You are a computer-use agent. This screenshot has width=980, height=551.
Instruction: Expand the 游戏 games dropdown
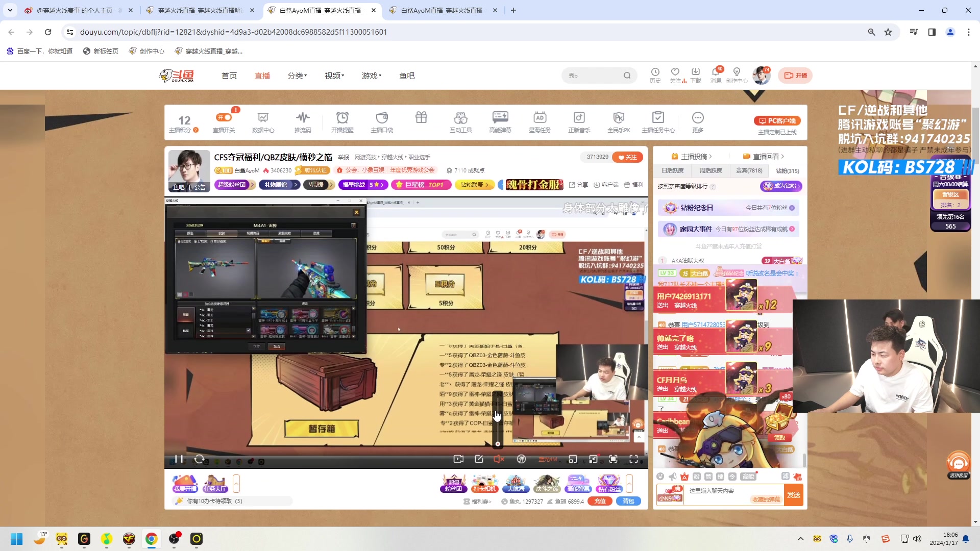[372, 76]
